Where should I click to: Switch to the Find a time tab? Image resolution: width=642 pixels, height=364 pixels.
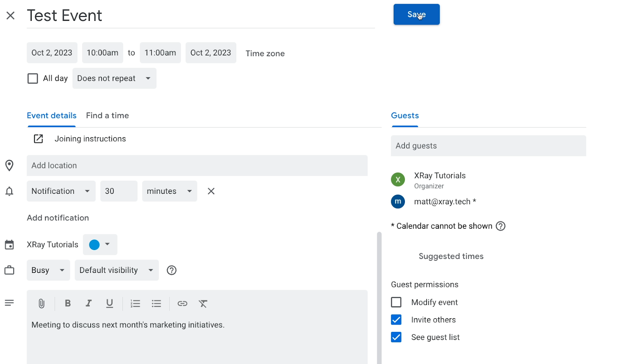(x=107, y=116)
